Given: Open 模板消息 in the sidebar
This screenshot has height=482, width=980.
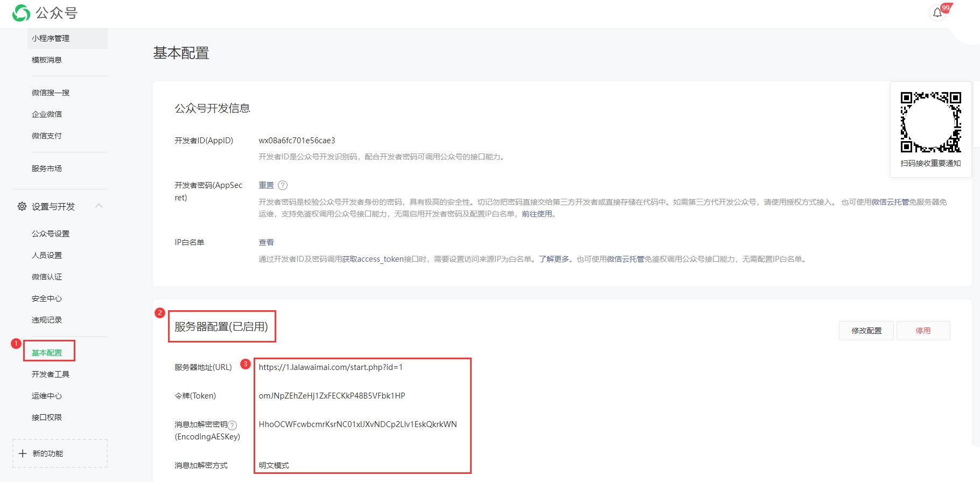Looking at the screenshot, I should click(47, 60).
